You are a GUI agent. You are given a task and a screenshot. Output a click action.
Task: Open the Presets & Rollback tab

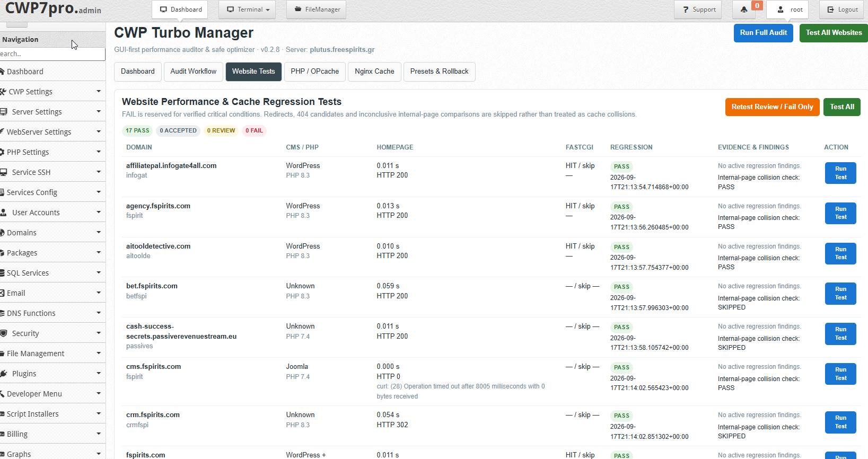point(440,72)
